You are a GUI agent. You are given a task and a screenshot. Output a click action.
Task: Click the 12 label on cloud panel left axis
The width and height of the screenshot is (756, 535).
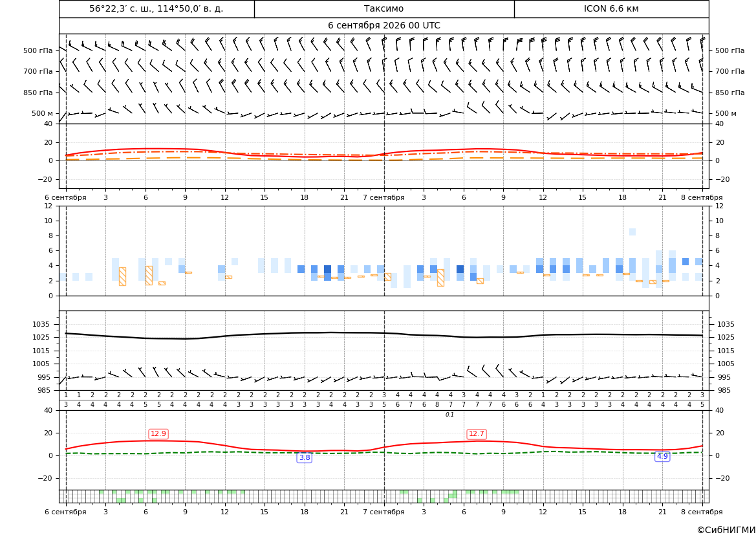(49, 206)
